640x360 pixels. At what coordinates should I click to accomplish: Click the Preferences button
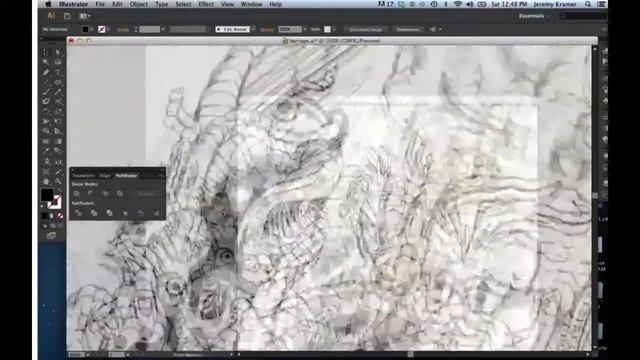(408, 29)
